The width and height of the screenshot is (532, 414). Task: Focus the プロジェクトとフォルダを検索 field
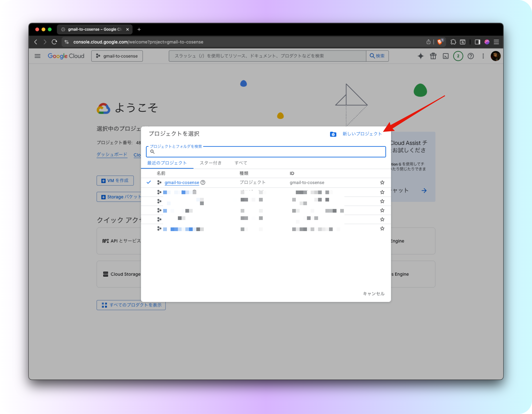tap(266, 152)
